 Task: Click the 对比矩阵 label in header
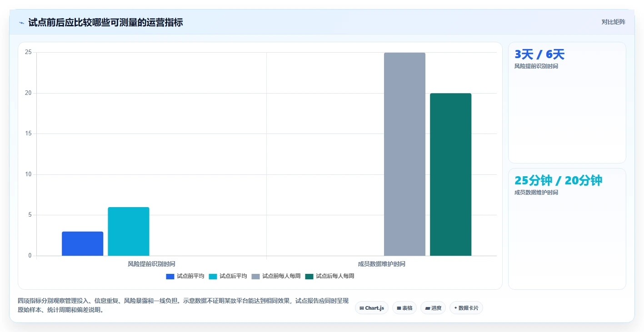[613, 22]
